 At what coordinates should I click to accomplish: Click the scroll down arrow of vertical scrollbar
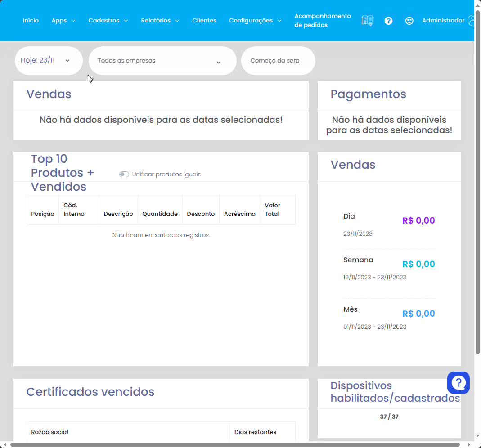pos(477,435)
